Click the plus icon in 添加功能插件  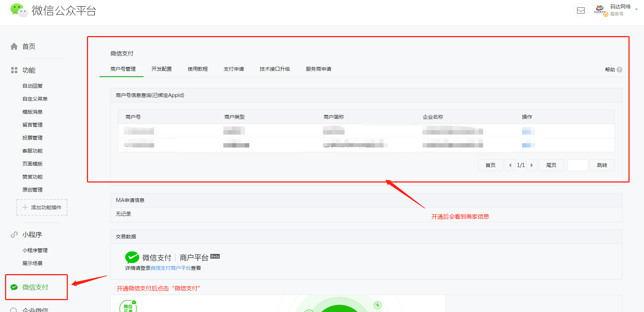[x=25, y=207]
